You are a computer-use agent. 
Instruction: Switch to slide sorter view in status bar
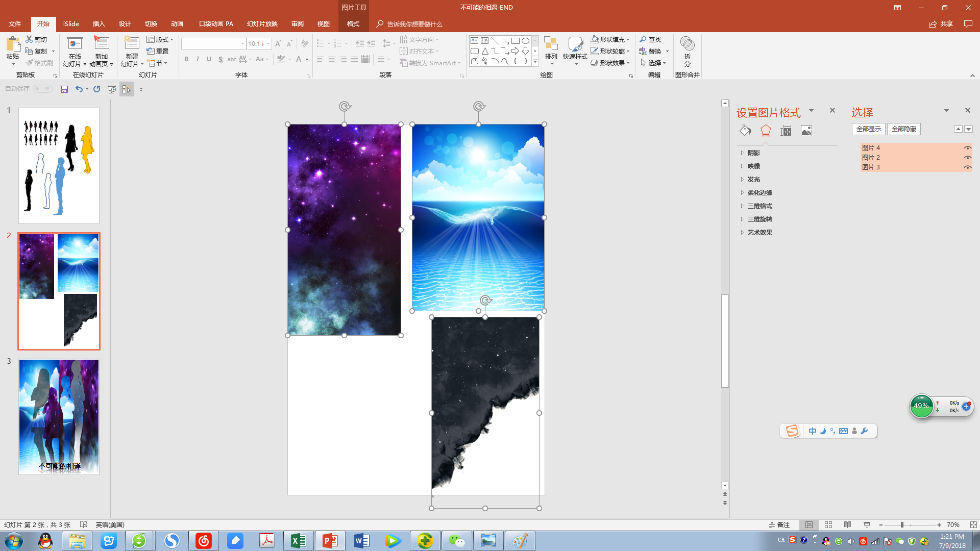[x=828, y=524]
